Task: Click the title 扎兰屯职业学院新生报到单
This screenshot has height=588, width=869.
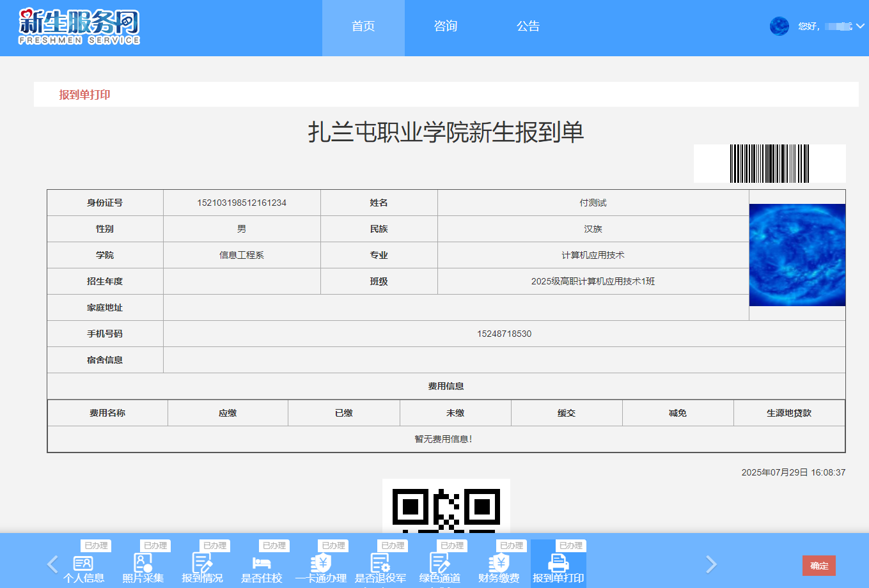Action: coord(446,132)
